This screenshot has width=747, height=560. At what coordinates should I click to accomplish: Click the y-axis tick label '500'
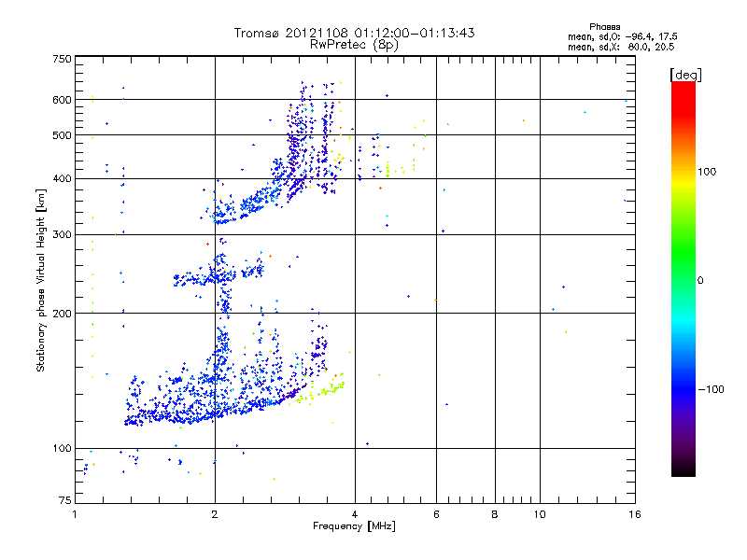62,135
